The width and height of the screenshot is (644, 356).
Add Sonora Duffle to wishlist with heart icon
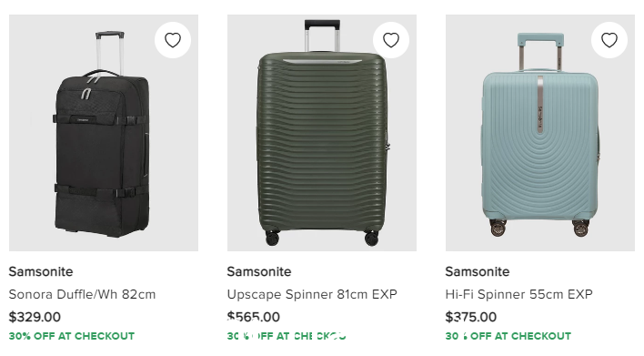tap(173, 40)
